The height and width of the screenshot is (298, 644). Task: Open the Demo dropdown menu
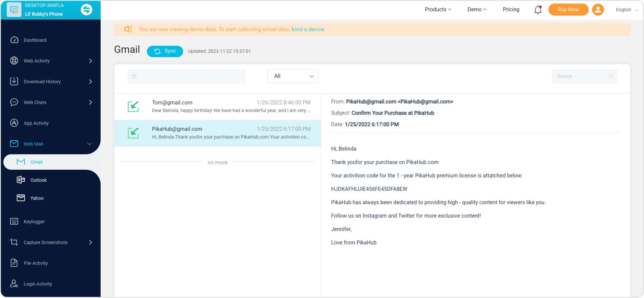(477, 9)
